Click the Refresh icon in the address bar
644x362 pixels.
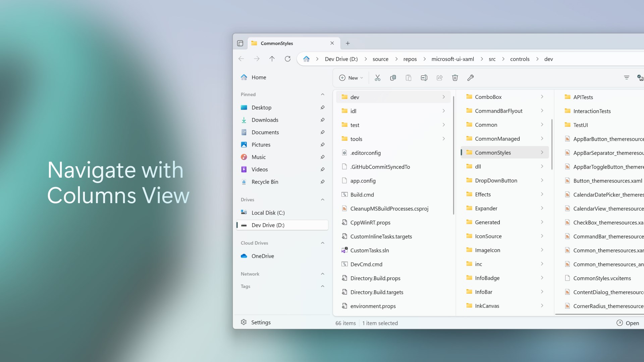click(x=288, y=59)
